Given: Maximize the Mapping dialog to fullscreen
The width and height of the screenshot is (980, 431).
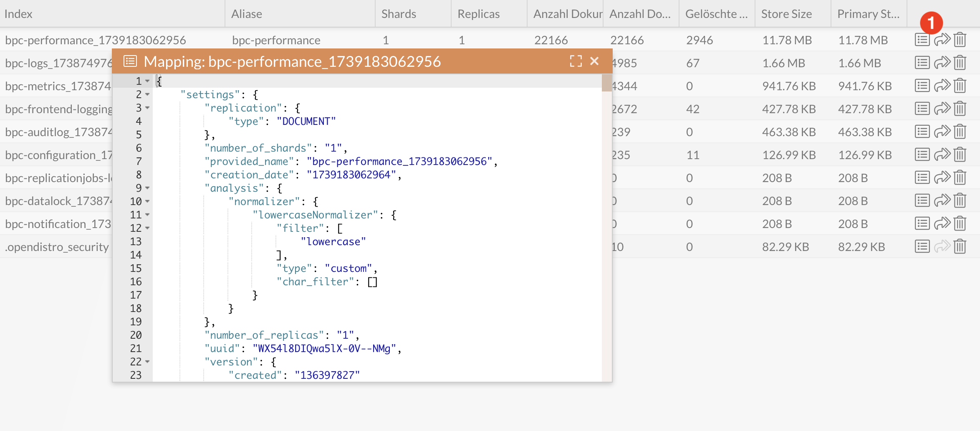Looking at the screenshot, I should click(x=576, y=61).
